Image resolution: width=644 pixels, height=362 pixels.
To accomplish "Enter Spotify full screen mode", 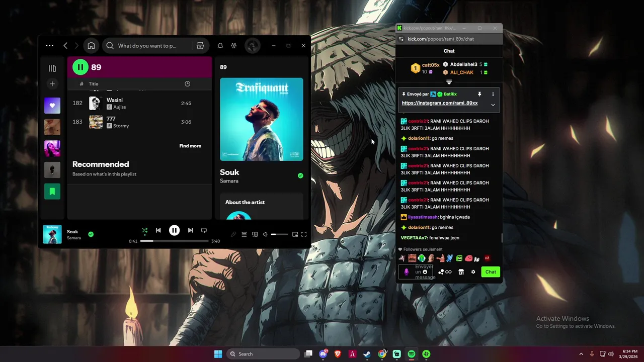I will click(x=304, y=234).
